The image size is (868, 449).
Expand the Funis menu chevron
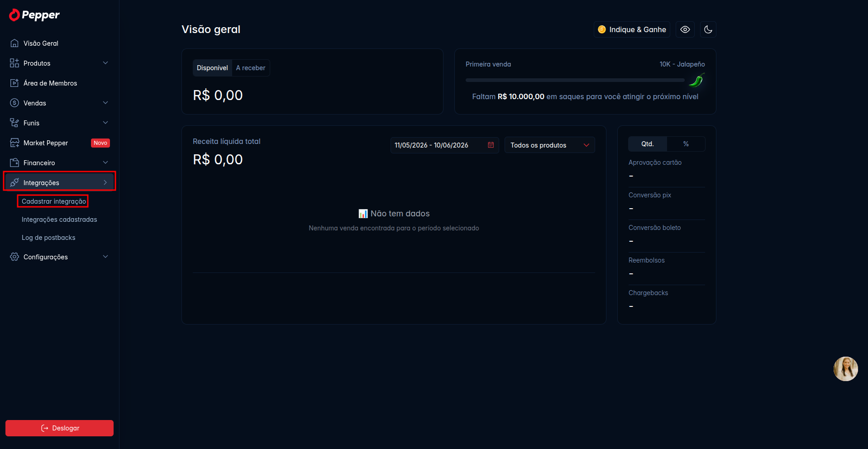point(105,123)
